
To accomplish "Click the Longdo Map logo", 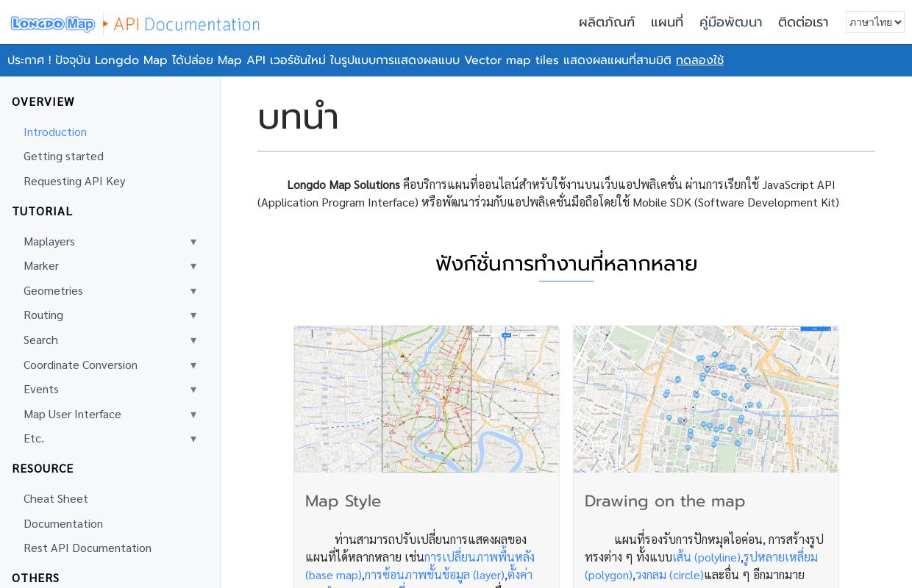I will coord(53,24).
